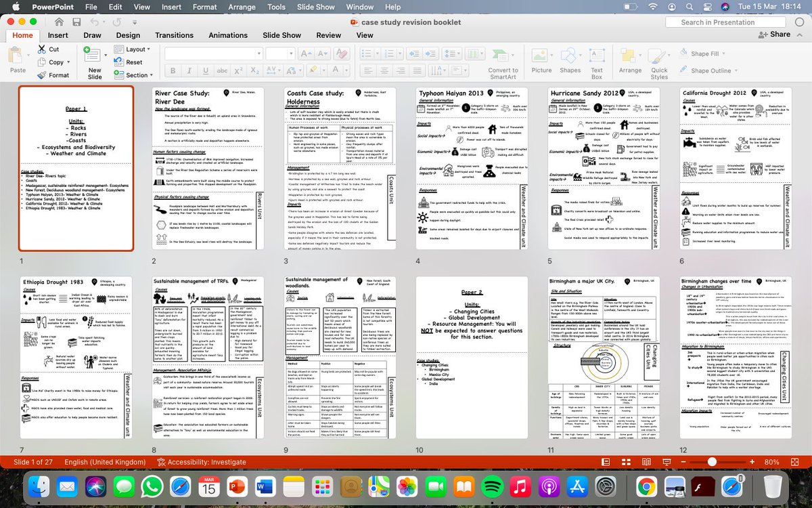
Task: Click the Format painter brush icon
Action: point(41,75)
